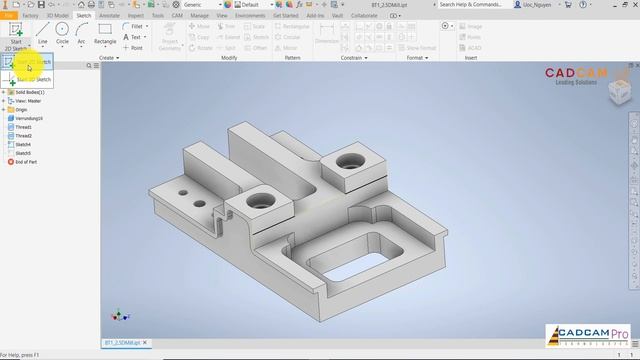Open the File tab
The image size is (640, 360).
9,16
